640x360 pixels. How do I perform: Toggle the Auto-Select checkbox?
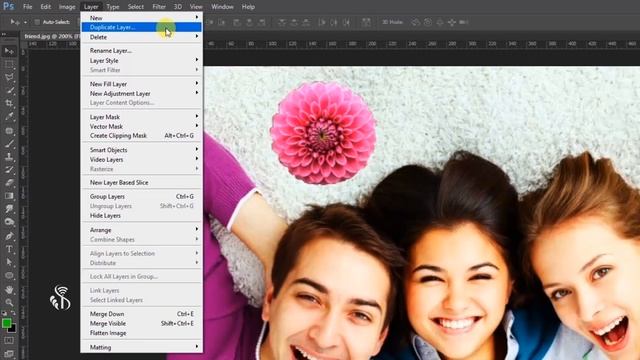(37, 22)
